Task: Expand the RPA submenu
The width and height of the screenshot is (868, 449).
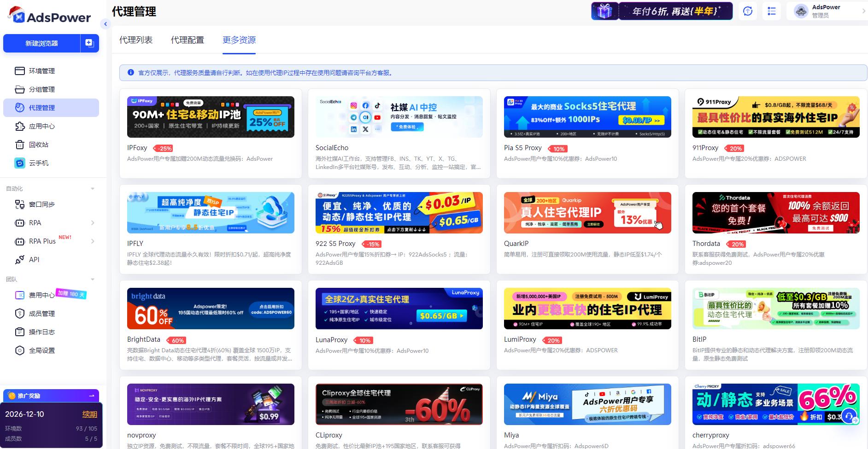Action: click(93, 222)
